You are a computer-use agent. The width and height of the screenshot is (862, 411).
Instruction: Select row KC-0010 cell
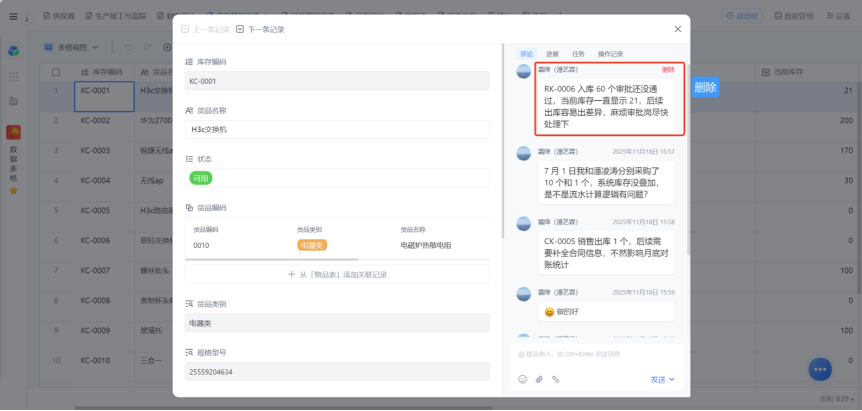104,367
